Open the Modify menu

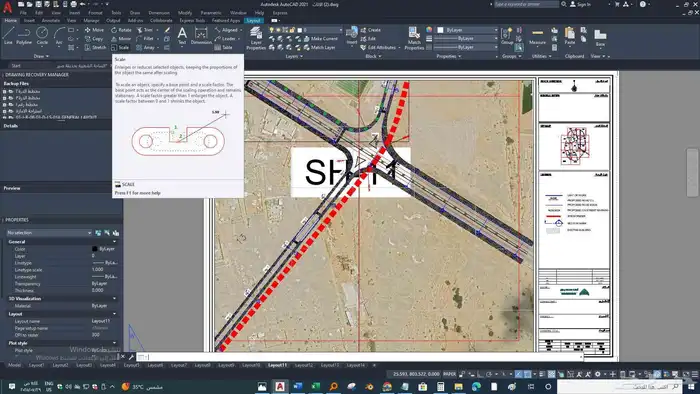pyautogui.click(x=185, y=13)
